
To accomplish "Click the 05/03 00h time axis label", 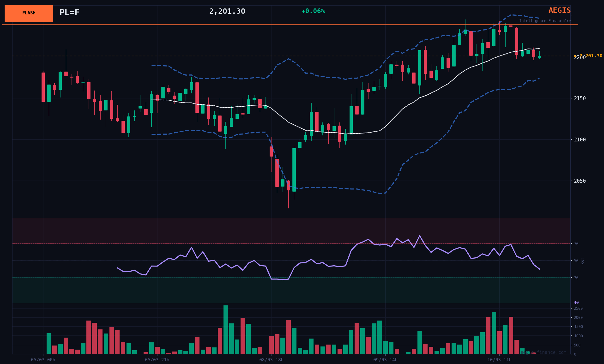I will point(43,360).
